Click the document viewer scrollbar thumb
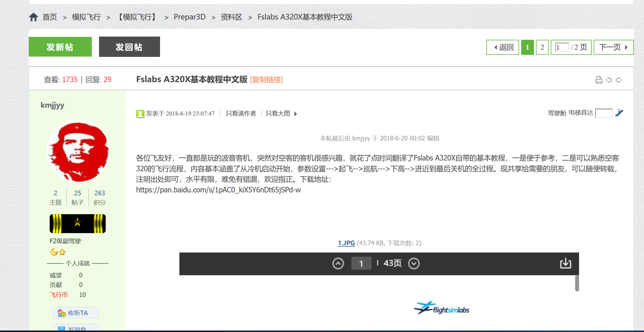 coord(577,283)
